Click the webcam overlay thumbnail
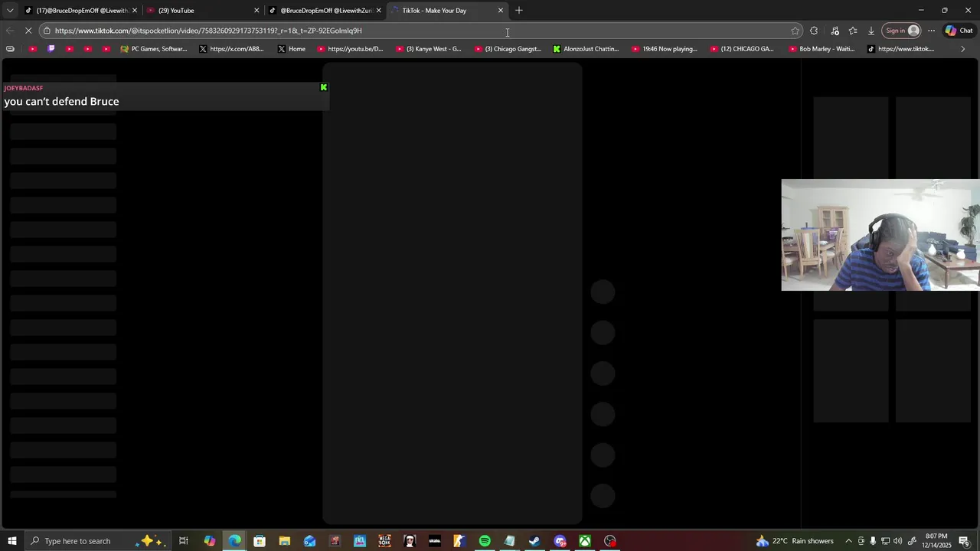 coord(880,235)
